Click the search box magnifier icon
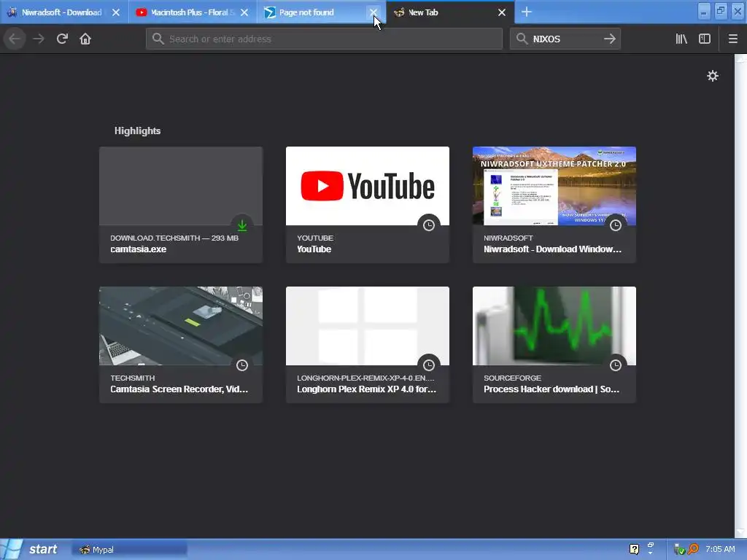Screen dimensions: 747x560 (x=522, y=39)
